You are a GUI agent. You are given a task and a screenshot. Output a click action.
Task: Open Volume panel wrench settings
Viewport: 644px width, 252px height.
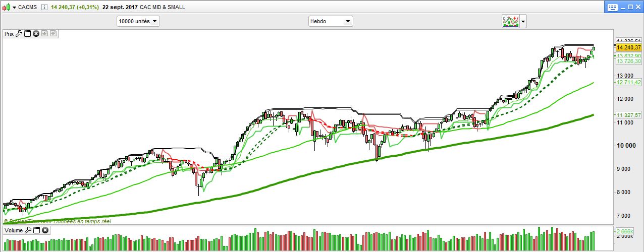tap(28, 230)
